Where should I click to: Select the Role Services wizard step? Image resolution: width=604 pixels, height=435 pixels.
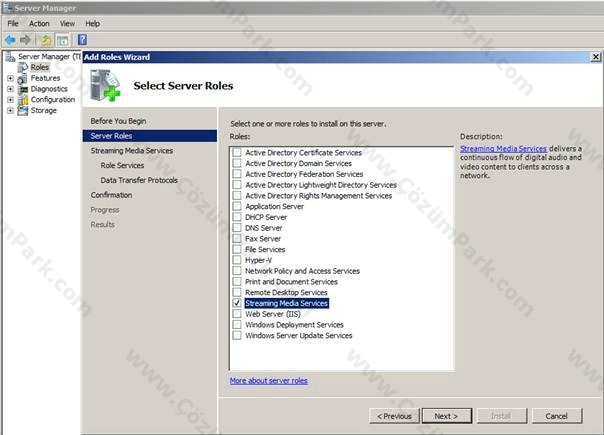122,165
